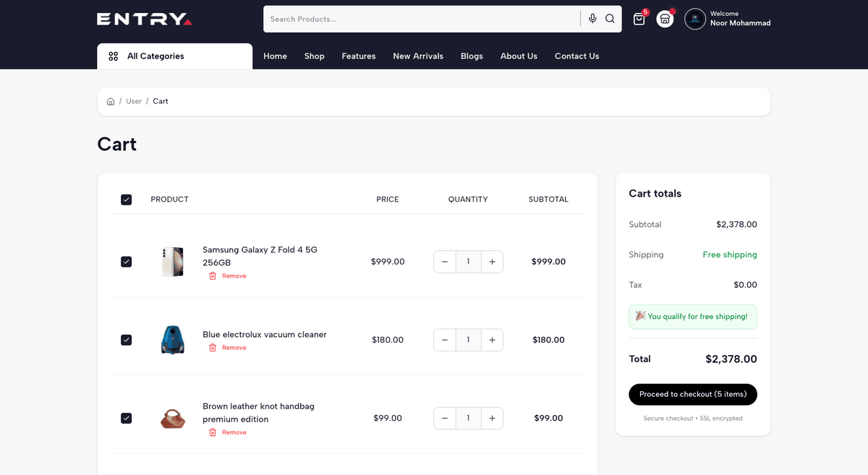Viewport: 868px width, 475px height.
Task: Expand the All Categories menu
Action: [x=174, y=56]
